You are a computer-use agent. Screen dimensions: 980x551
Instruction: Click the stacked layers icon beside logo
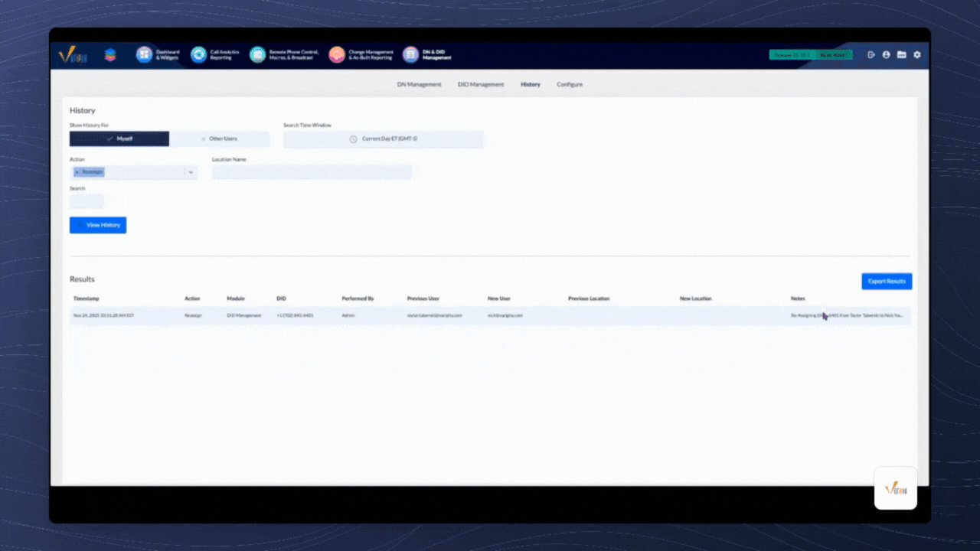tap(110, 54)
